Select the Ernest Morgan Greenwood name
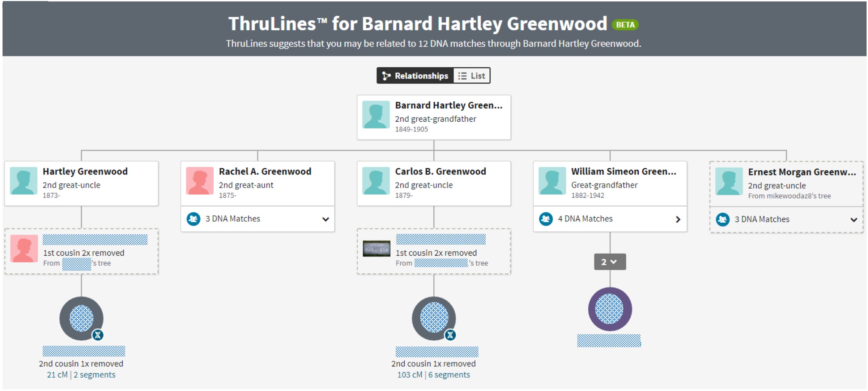Image resolution: width=868 pixels, height=391 pixels. tap(802, 172)
